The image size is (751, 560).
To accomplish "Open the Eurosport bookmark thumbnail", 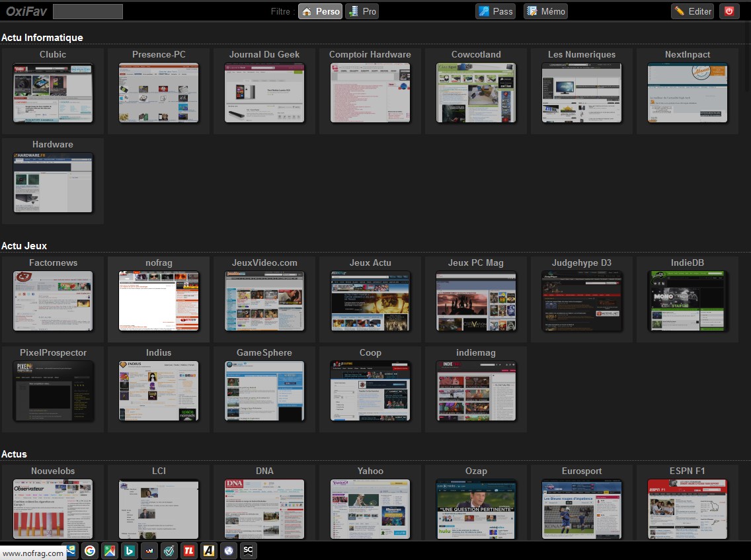I will point(582,509).
